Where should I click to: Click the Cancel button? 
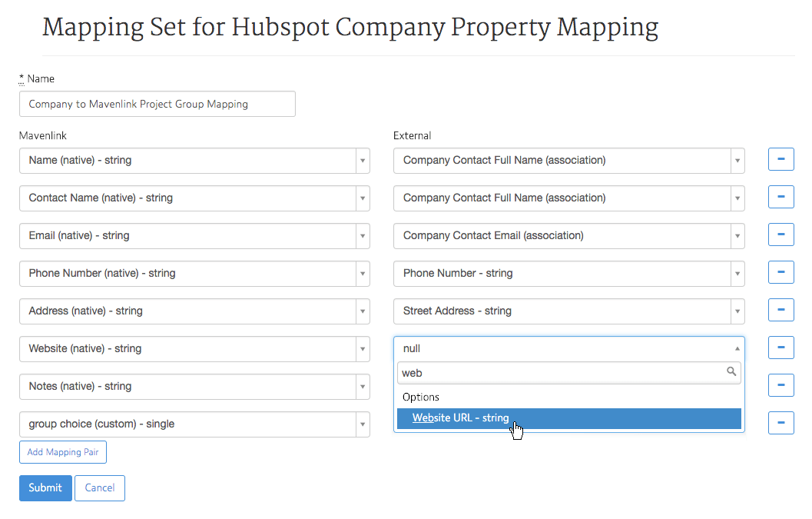pyautogui.click(x=100, y=488)
